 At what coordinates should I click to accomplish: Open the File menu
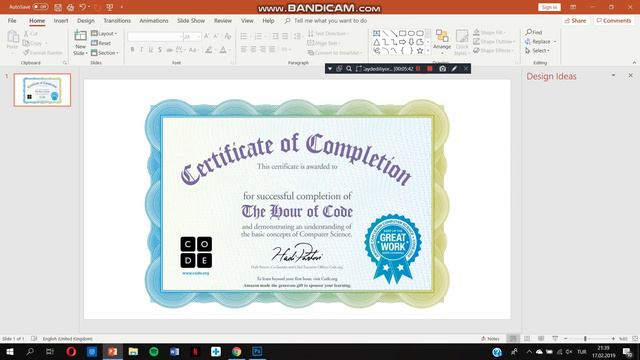(x=12, y=20)
